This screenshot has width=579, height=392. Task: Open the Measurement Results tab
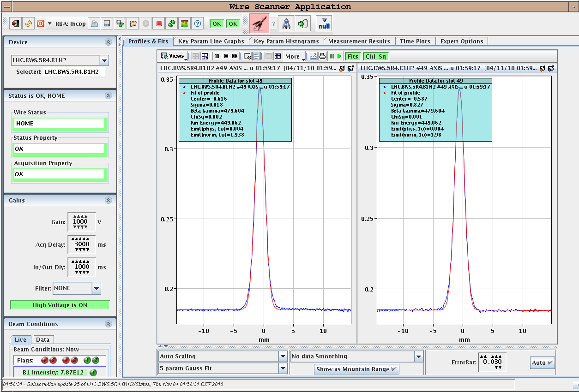[359, 42]
